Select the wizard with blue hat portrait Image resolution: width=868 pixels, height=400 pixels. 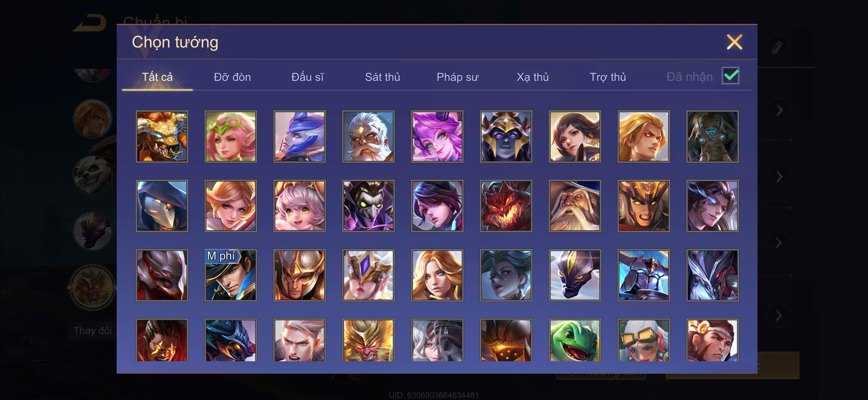pos(575,206)
